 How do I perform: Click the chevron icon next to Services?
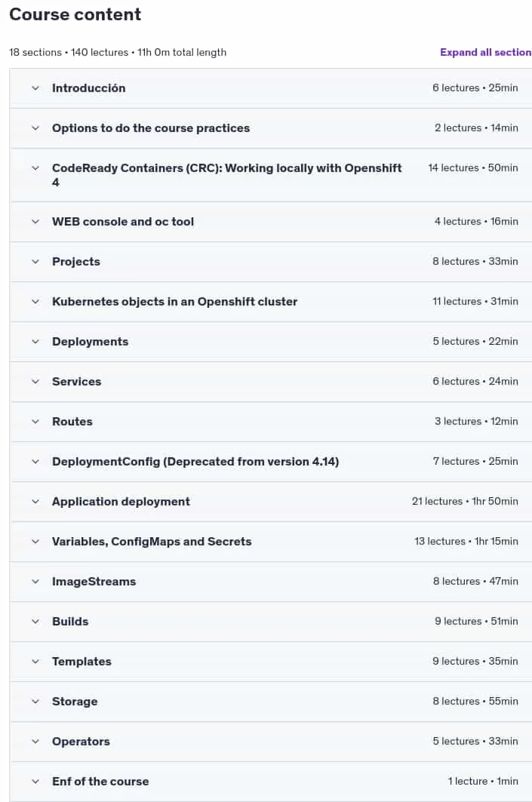[35, 382]
